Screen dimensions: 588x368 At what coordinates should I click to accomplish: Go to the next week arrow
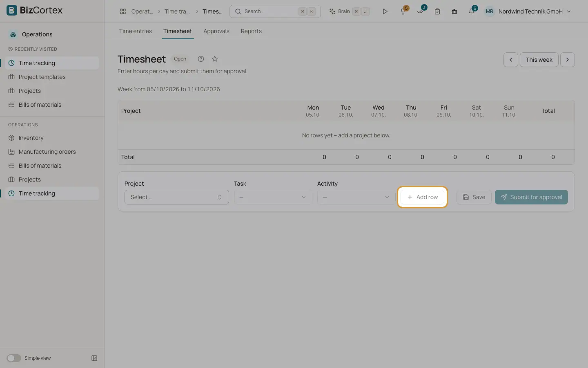[x=567, y=60]
